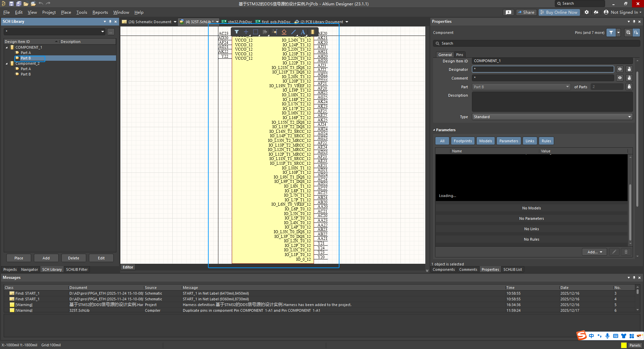Click the add comment speech bubble icon
The width and height of the screenshot is (644, 349).
tap(508, 12)
